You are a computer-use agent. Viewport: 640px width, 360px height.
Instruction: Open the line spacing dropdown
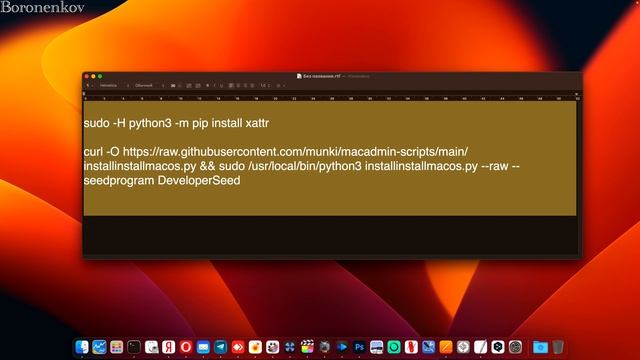point(265,86)
